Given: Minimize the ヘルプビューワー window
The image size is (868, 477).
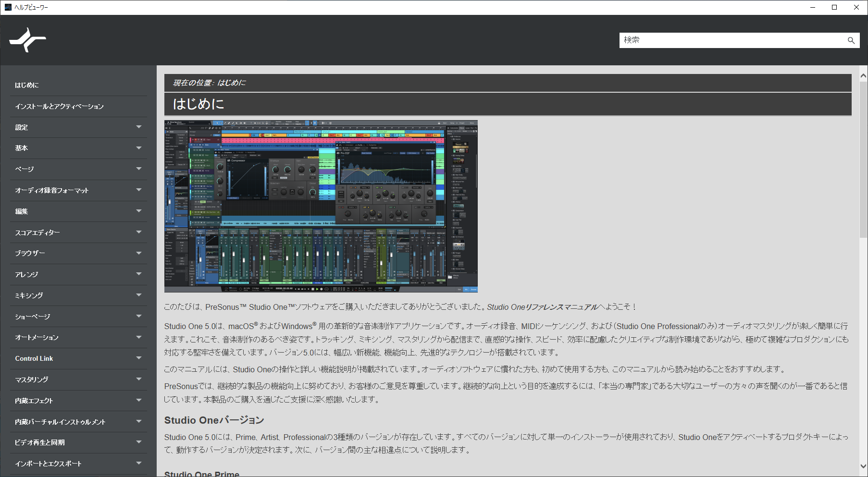Looking at the screenshot, I should click(x=813, y=7).
